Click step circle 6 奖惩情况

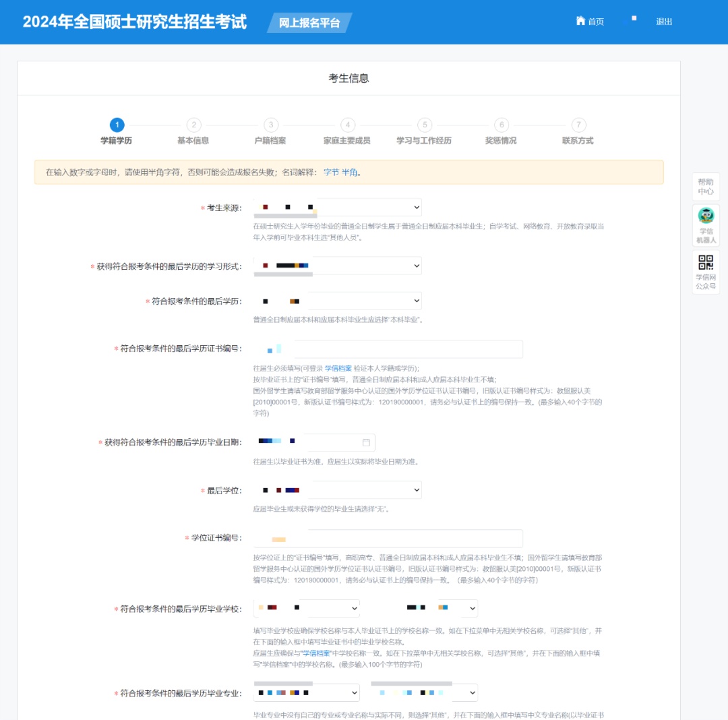502,125
